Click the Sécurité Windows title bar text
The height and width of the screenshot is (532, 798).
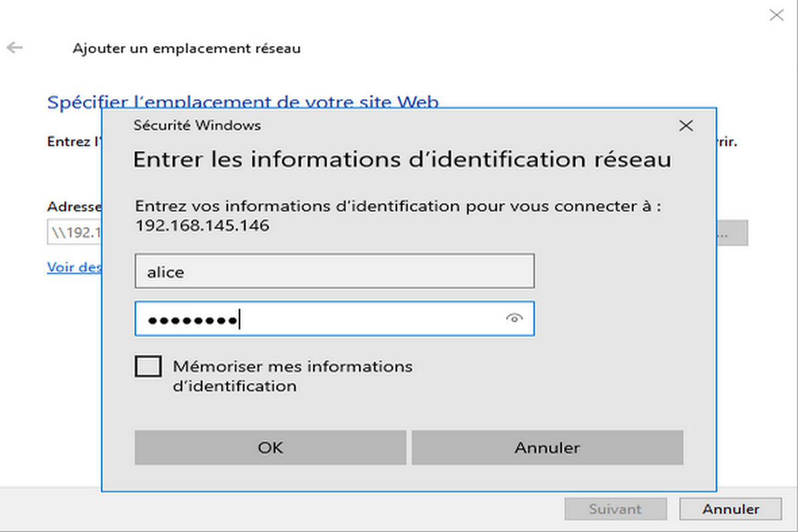(197, 125)
